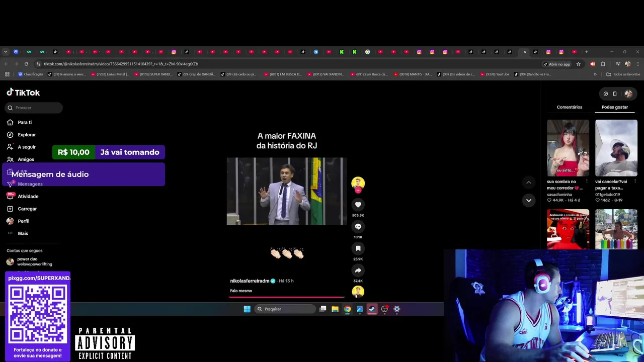The width and height of the screenshot is (644, 362).
Task: Open comments bubble showing 18.1K
Action: (358, 227)
